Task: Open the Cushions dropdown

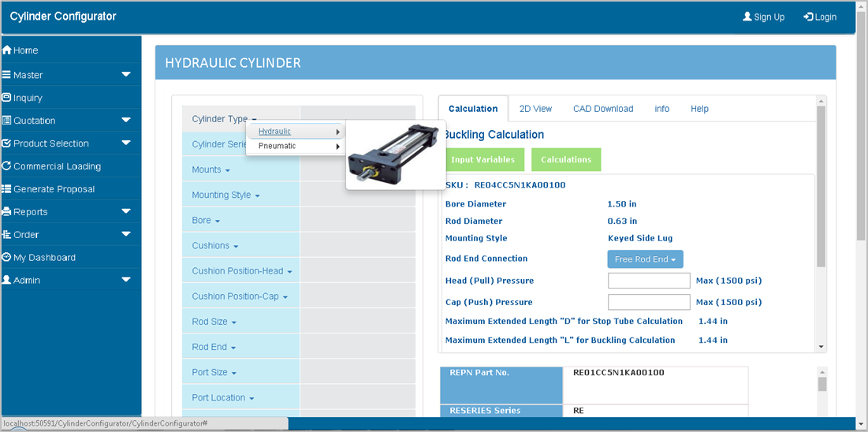Action: [x=215, y=245]
